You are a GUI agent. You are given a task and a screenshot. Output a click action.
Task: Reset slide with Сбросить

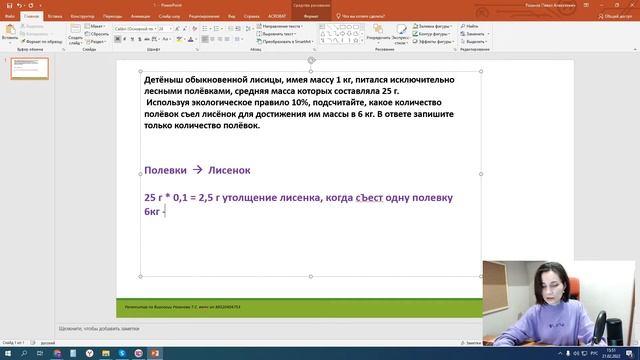97,34
